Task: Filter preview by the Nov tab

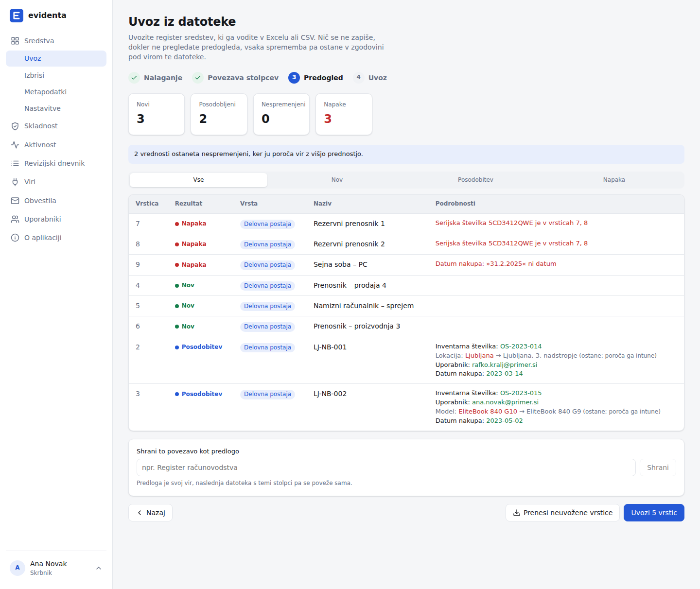Action: [x=337, y=180]
